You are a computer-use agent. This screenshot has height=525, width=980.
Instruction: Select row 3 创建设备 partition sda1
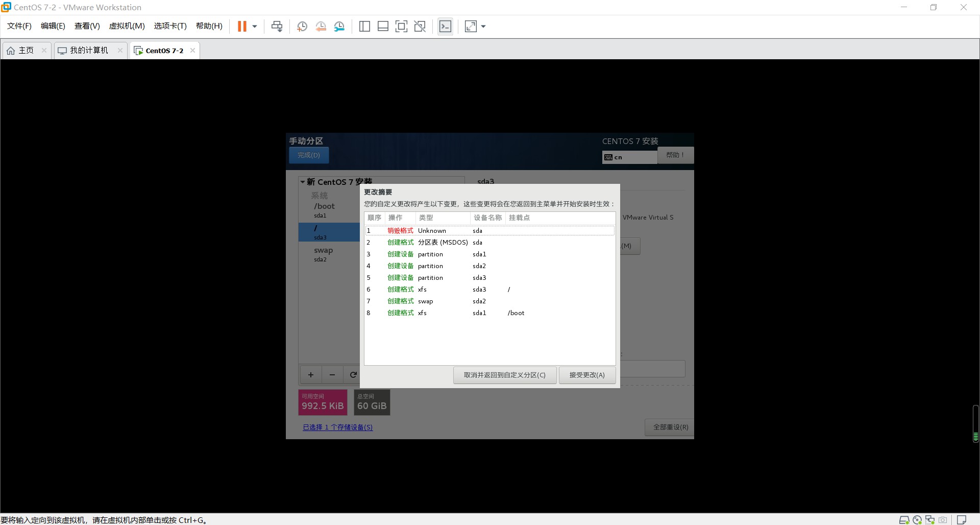pyautogui.click(x=489, y=254)
